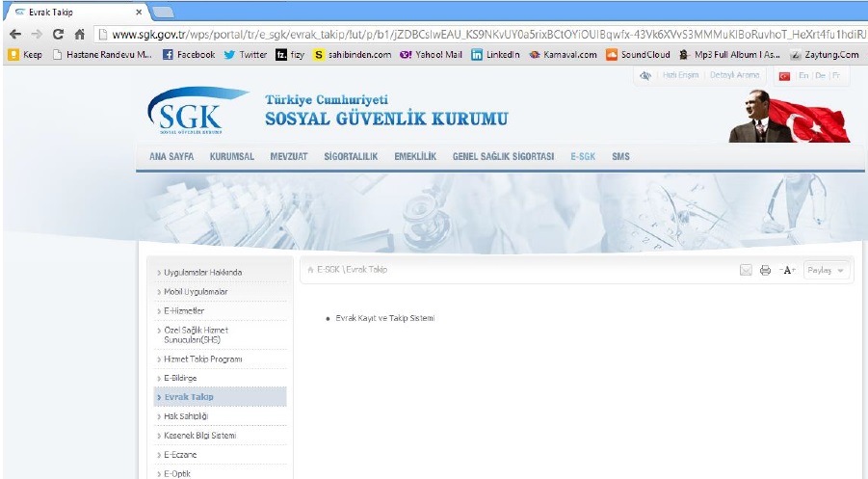Print the page with the printer icon
This screenshot has height=479, width=868.
tap(765, 270)
